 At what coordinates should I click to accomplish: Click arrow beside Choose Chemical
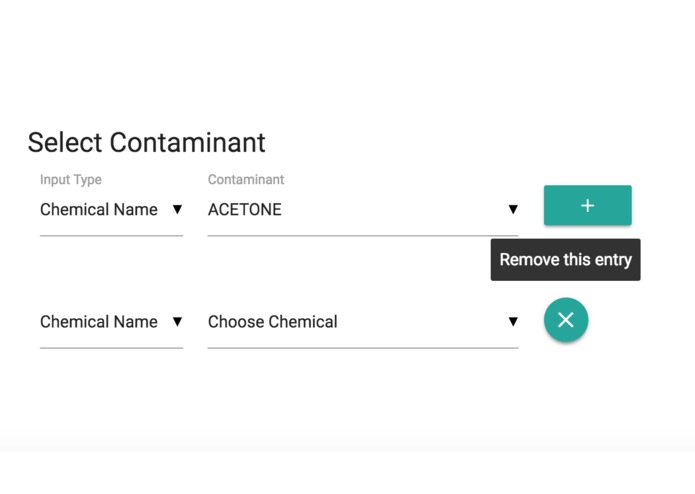pos(513,322)
